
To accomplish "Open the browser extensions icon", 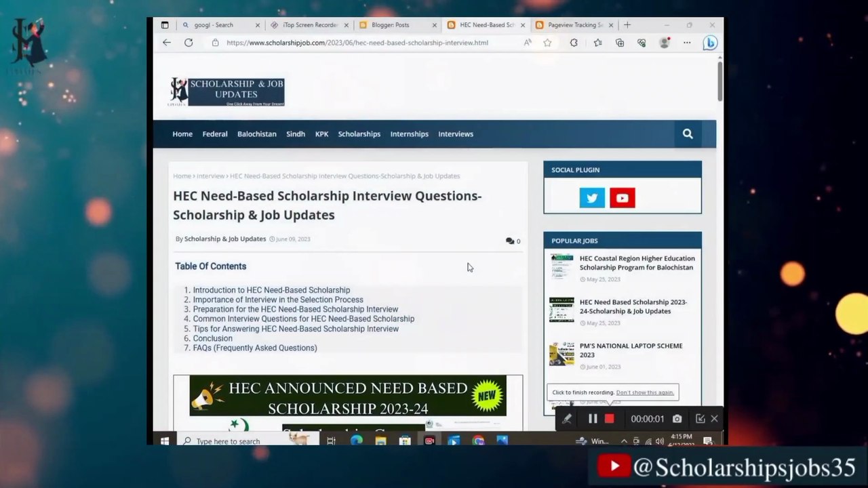I will (574, 43).
